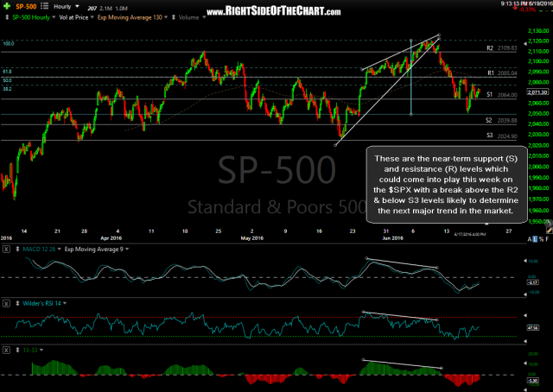
Task: Click the Apr 2016 date axis label
Action: tap(111, 238)
